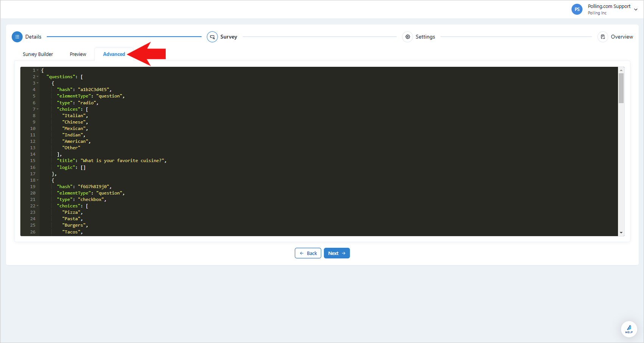Click the "logic": [] line
Image resolution: width=644 pixels, height=343 pixels.
[x=71, y=167]
